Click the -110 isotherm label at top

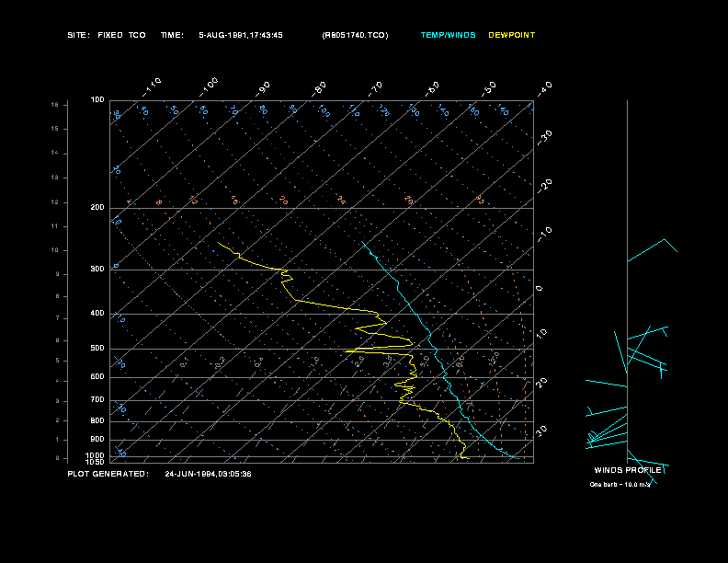(152, 87)
